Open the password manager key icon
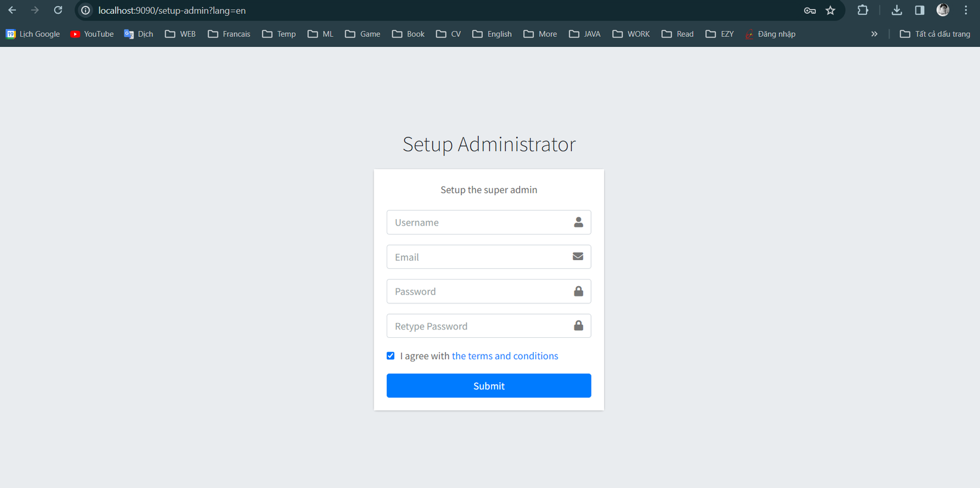The height and width of the screenshot is (488, 980). tap(810, 10)
